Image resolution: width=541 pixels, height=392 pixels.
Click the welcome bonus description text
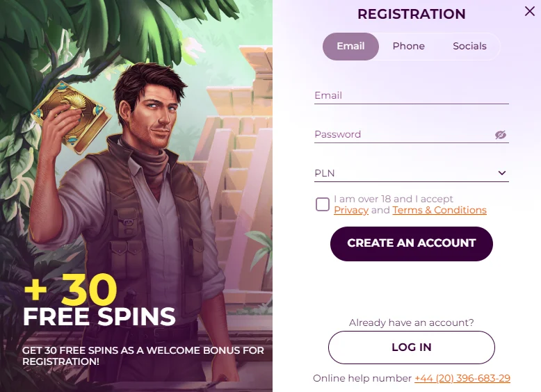[x=143, y=356]
